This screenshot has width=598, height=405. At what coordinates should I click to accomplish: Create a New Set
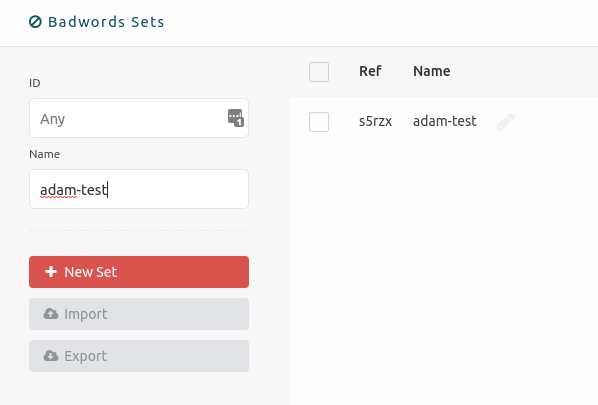139,272
